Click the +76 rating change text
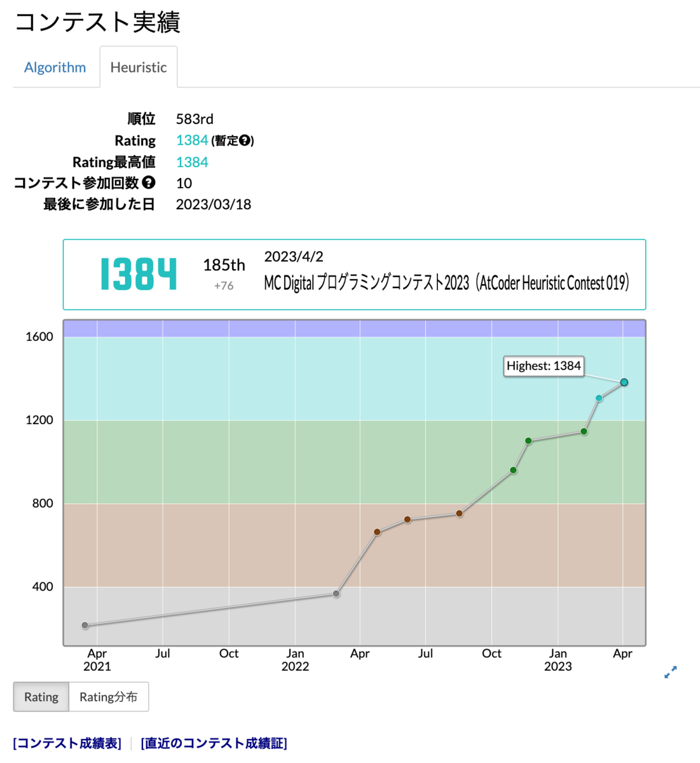This screenshot has height=763, width=700. point(224,286)
